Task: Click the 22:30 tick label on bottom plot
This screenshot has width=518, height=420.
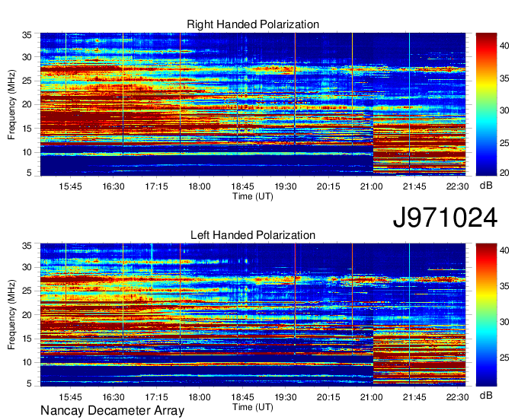Action: pos(458,397)
